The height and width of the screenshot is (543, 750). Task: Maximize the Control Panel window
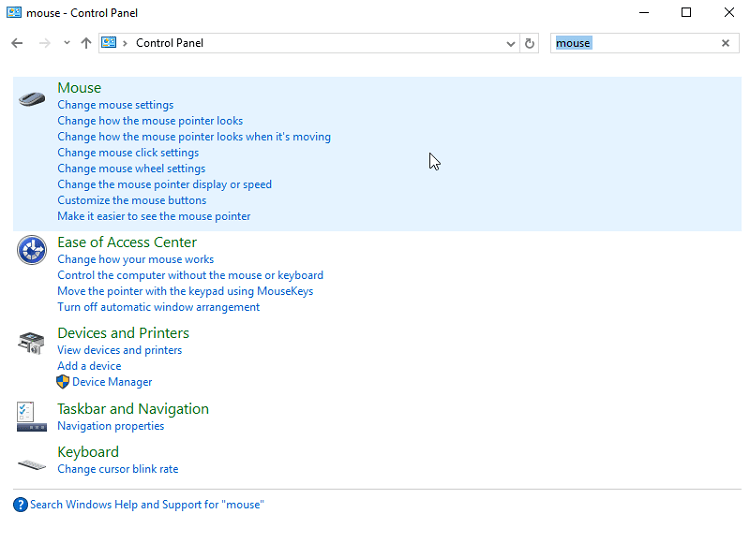(686, 12)
